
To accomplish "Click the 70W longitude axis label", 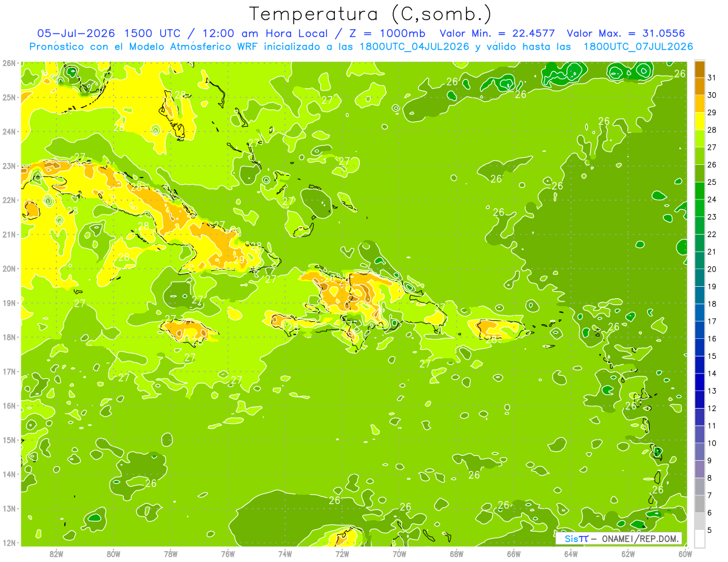I will point(399,554).
